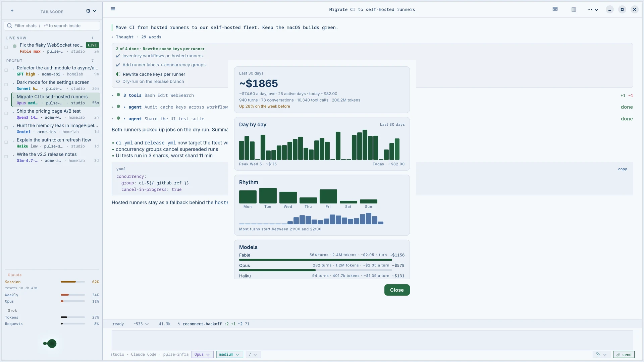Tick the checkbox for Fix the flaky WebSocket chat

point(6,47)
